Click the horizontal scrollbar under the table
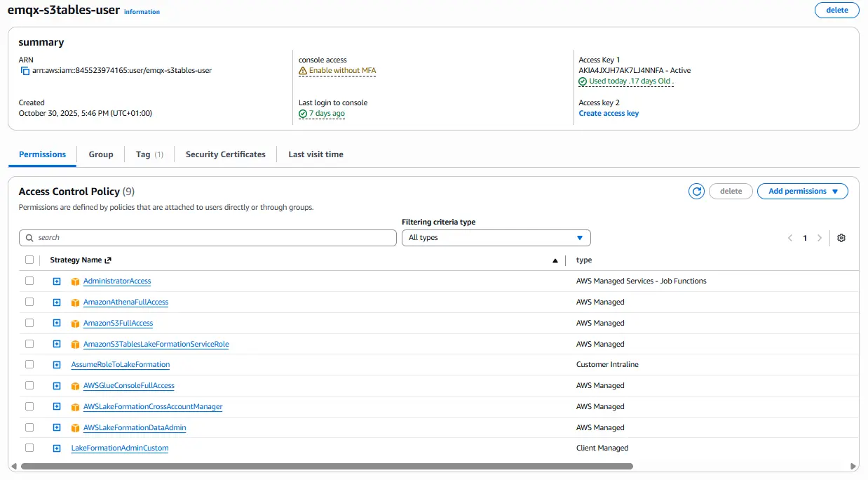The image size is (868, 480). (x=327, y=466)
